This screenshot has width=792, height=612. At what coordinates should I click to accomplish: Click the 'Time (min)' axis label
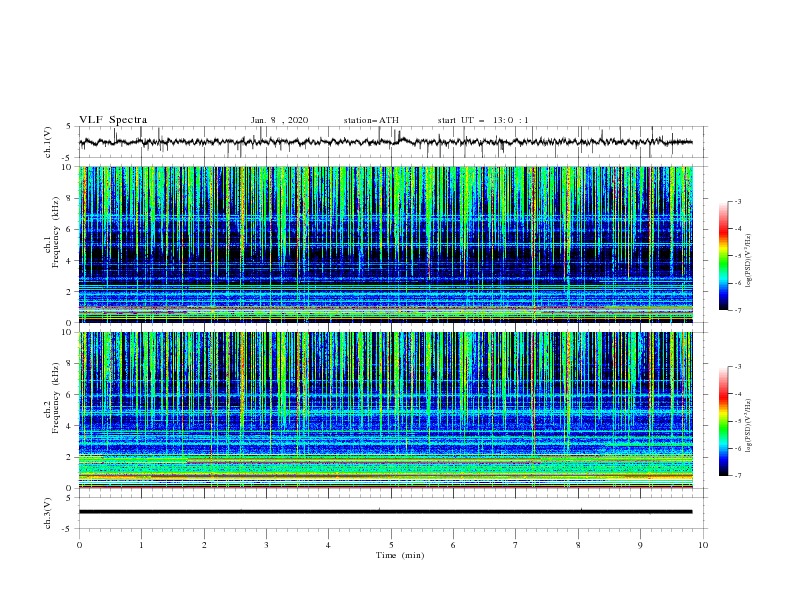pyautogui.click(x=400, y=555)
